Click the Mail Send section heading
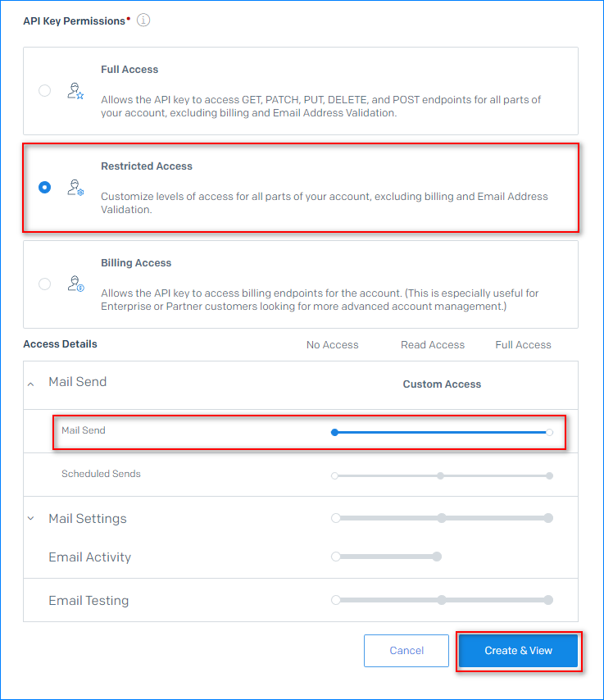This screenshot has width=604, height=700. 78,382
